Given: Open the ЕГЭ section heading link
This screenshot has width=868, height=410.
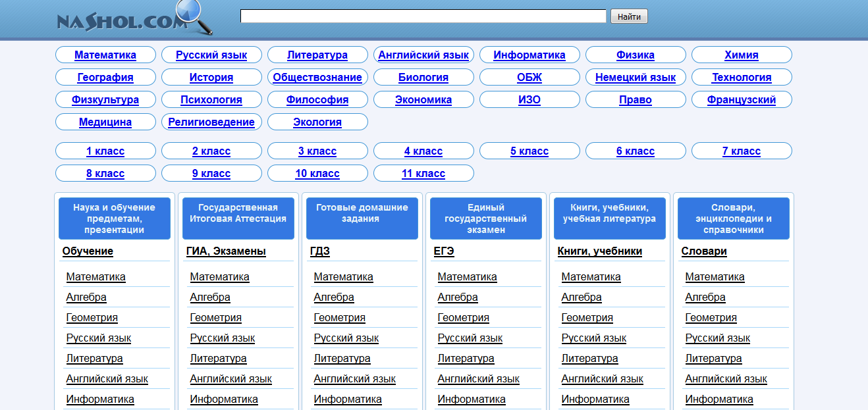Looking at the screenshot, I should [x=444, y=251].
